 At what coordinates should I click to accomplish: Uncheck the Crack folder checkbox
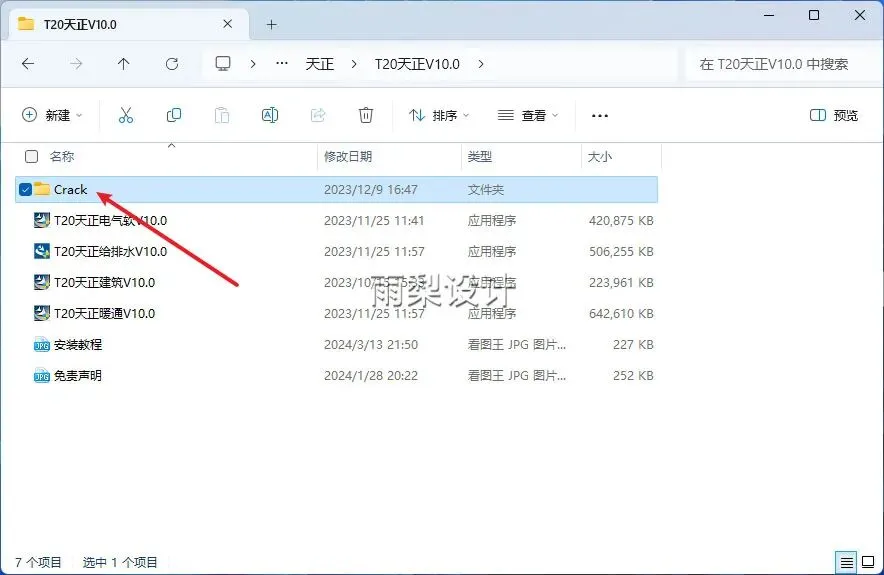(x=25, y=189)
